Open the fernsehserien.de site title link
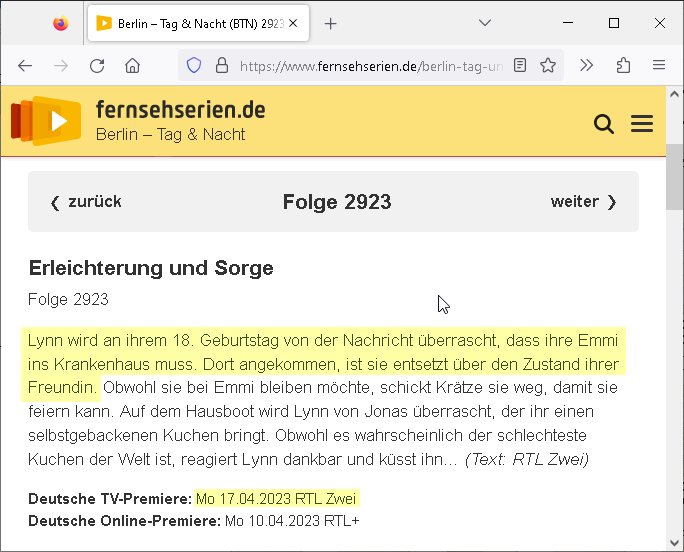This screenshot has height=552, width=684. tap(180, 110)
